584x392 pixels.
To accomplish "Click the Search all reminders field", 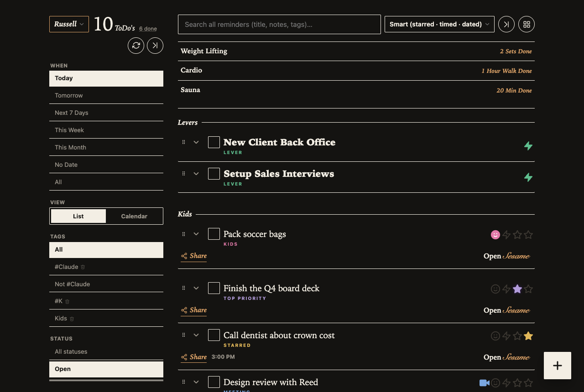I will (x=279, y=24).
